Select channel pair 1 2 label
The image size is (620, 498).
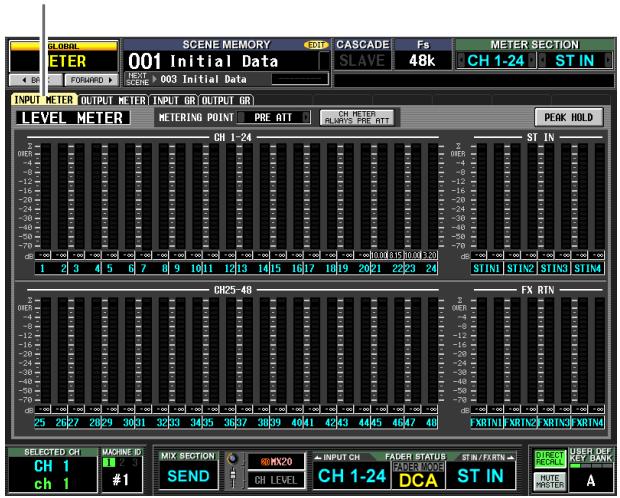51,268
